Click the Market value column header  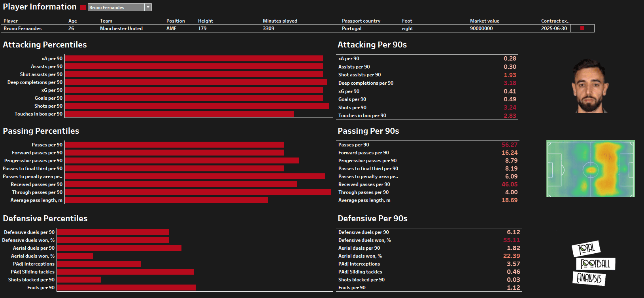click(485, 21)
